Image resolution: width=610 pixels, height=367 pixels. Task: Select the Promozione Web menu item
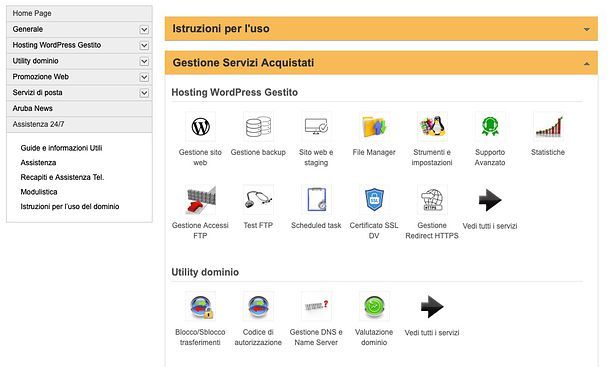79,77
